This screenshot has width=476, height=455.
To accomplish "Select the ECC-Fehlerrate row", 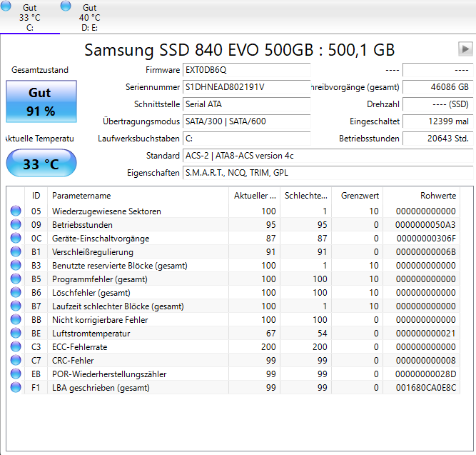I will pos(233,347).
